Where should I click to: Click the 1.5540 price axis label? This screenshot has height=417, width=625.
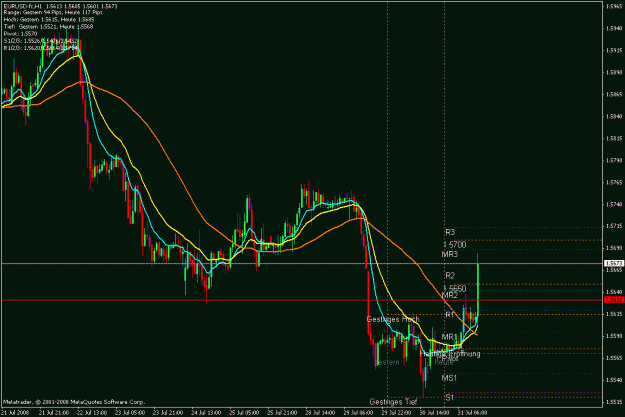click(614, 380)
